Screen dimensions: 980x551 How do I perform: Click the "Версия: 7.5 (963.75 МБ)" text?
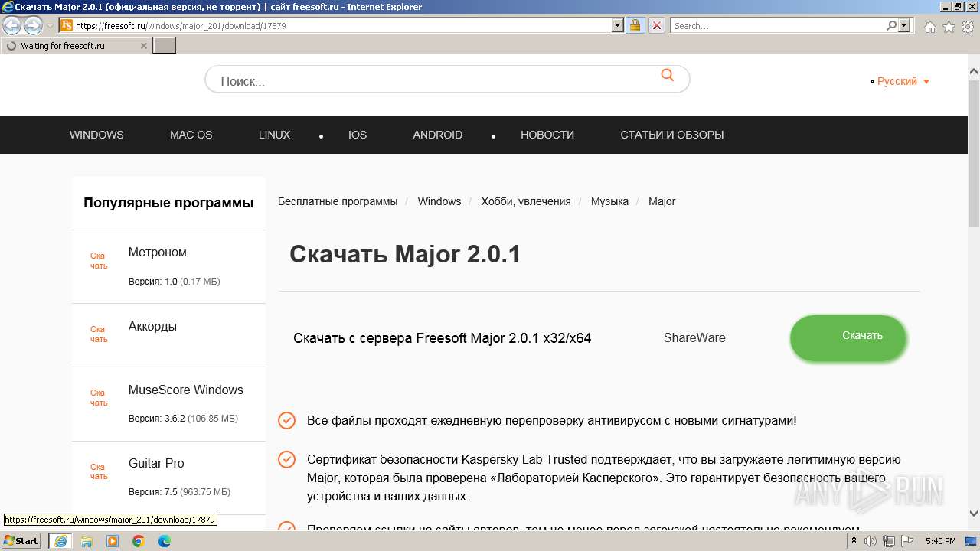[x=179, y=492]
